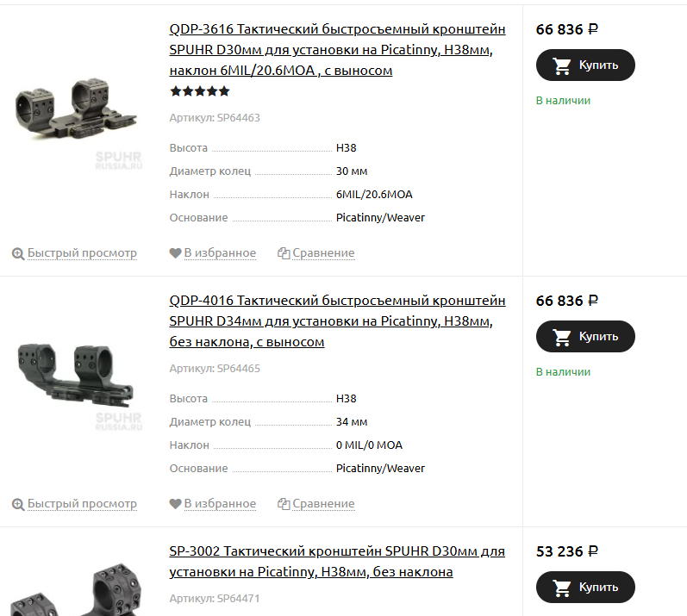
Task: Click heart icon for QDP-4016
Action: pos(175,504)
